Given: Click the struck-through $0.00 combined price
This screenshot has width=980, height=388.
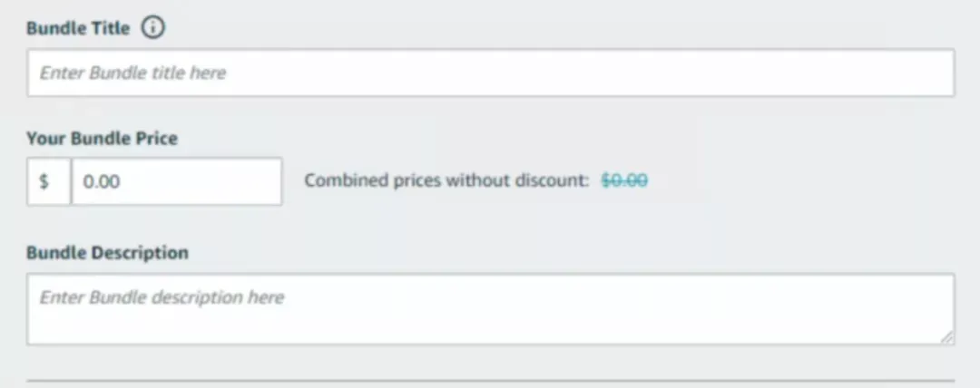Looking at the screenshot, I should coord(624,180).
